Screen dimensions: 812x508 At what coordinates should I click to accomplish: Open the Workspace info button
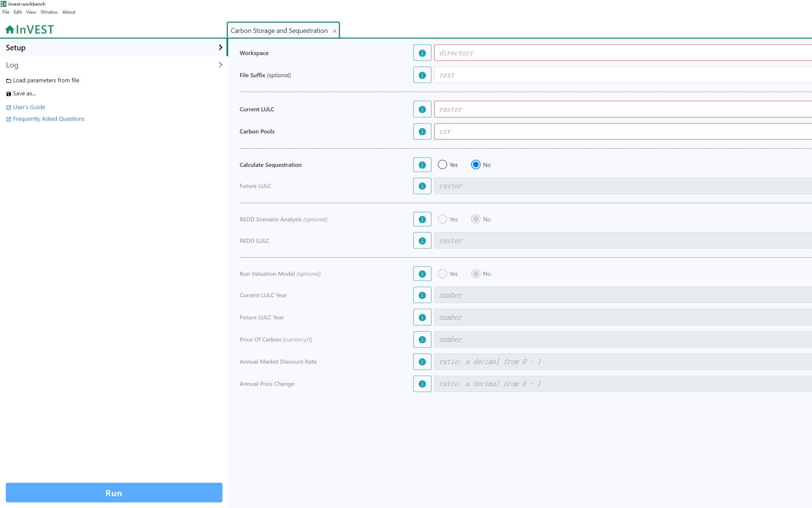pyautogui.click(x=422, y=53)
